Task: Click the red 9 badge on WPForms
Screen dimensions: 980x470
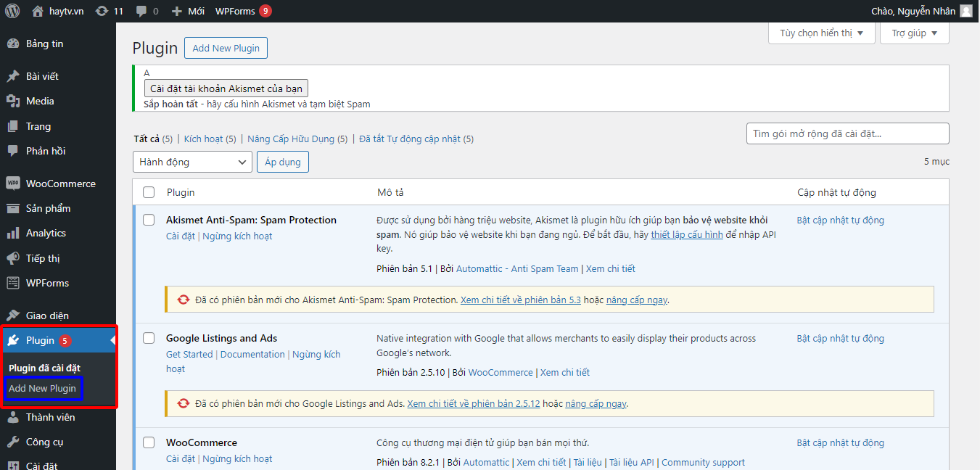Action: click(265, 11)
